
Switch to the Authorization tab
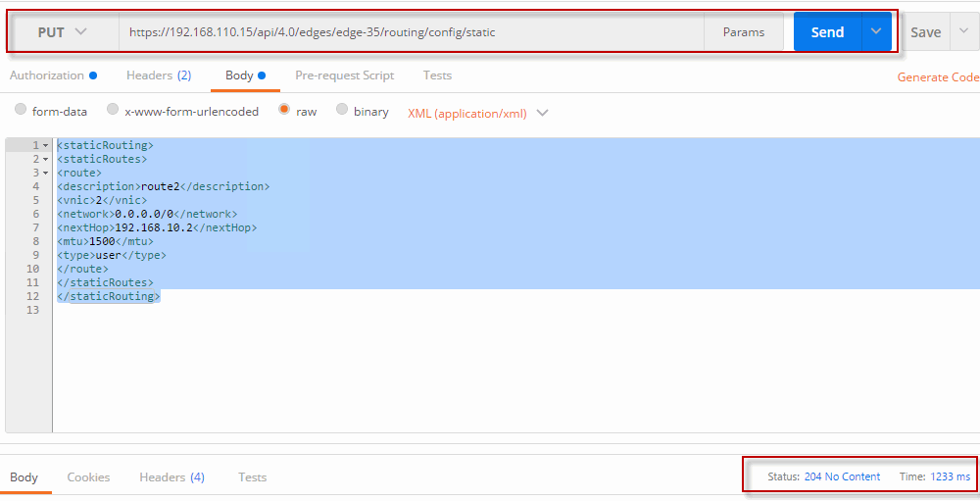coord(47,75)
